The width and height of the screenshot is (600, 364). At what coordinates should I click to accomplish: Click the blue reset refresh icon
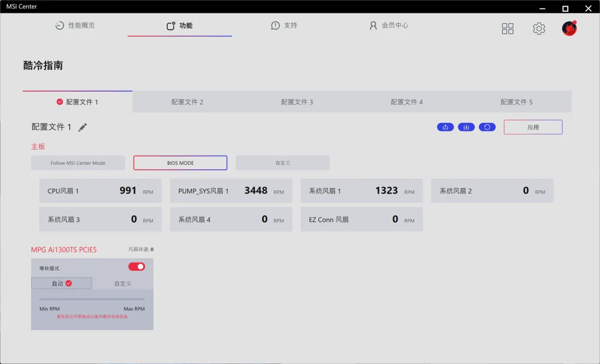[487, 127]
